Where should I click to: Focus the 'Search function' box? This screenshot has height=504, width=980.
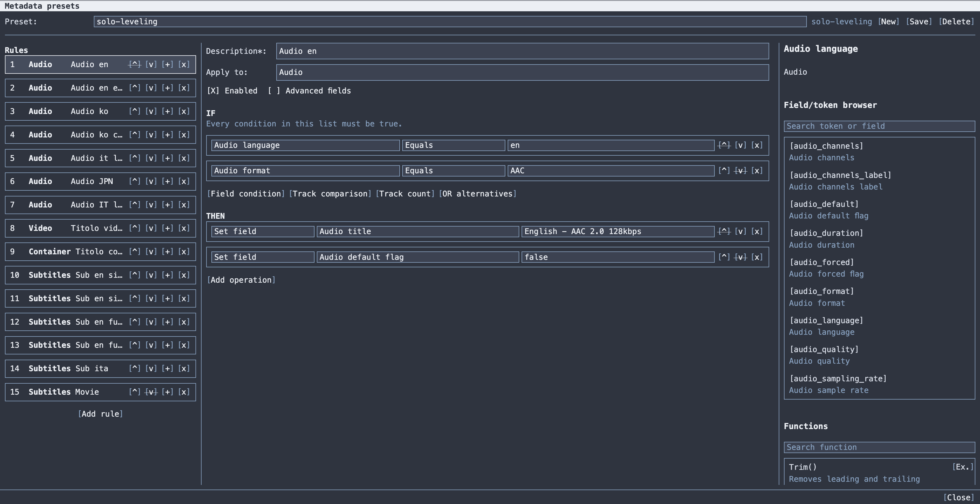879,447
